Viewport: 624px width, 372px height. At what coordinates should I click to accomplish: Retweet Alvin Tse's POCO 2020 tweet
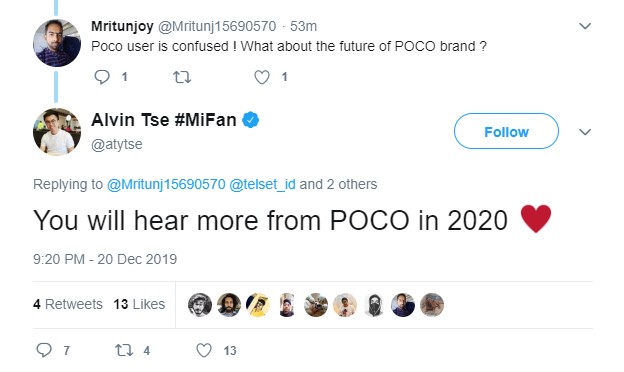[x=124, y=350]
